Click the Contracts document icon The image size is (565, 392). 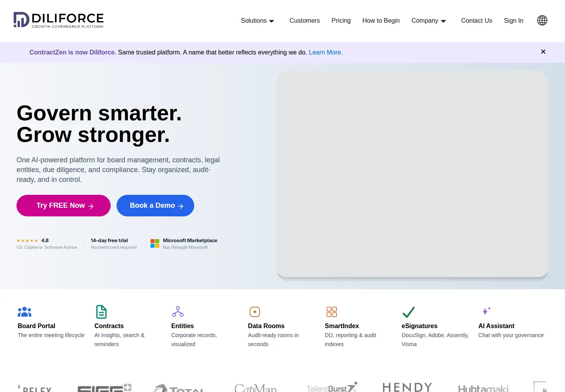click(x=101, y=312)
